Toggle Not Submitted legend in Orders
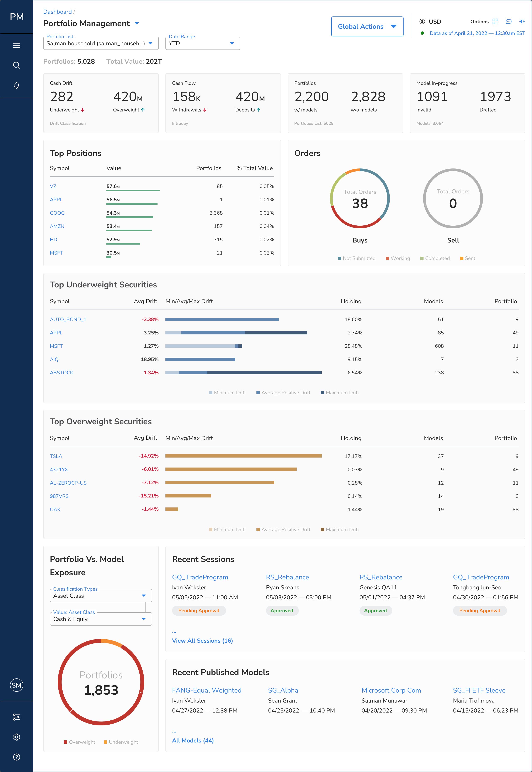The height and width of the screenshot is (772, 532). point(356,258)
